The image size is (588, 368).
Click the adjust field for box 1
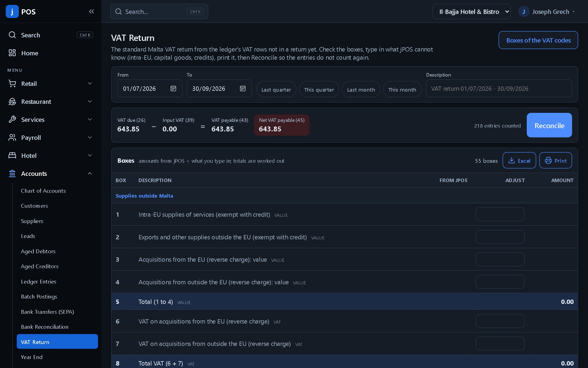pyautogui.click(x=500, y=214)
